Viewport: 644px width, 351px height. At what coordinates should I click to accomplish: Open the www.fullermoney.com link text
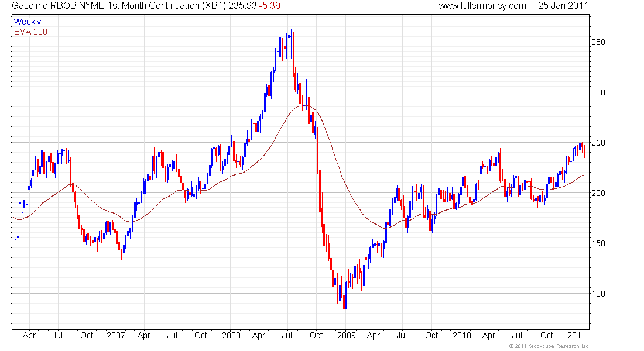point(482,6)
